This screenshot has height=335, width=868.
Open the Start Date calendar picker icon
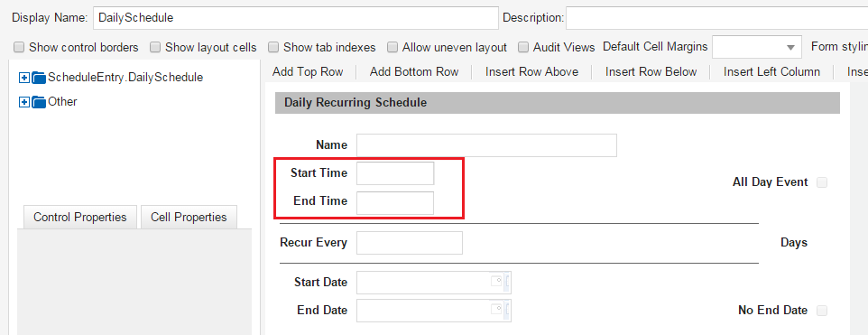[496, 282]
